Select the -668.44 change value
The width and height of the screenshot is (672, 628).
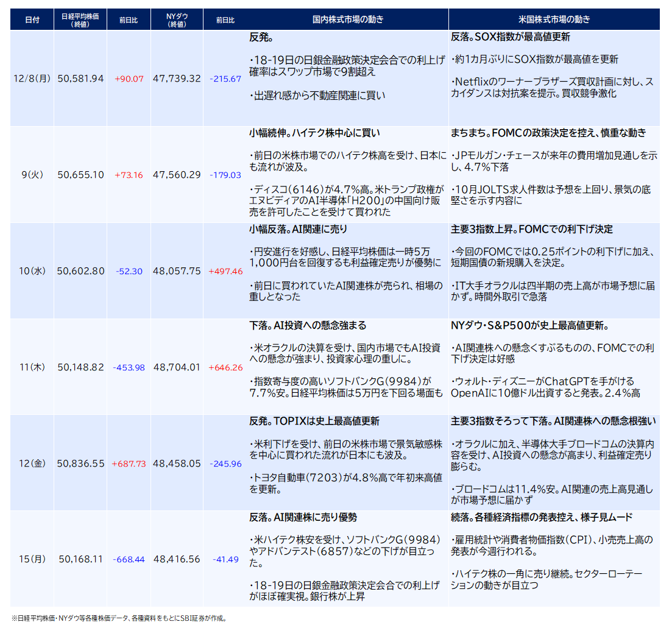coord(129,559)
